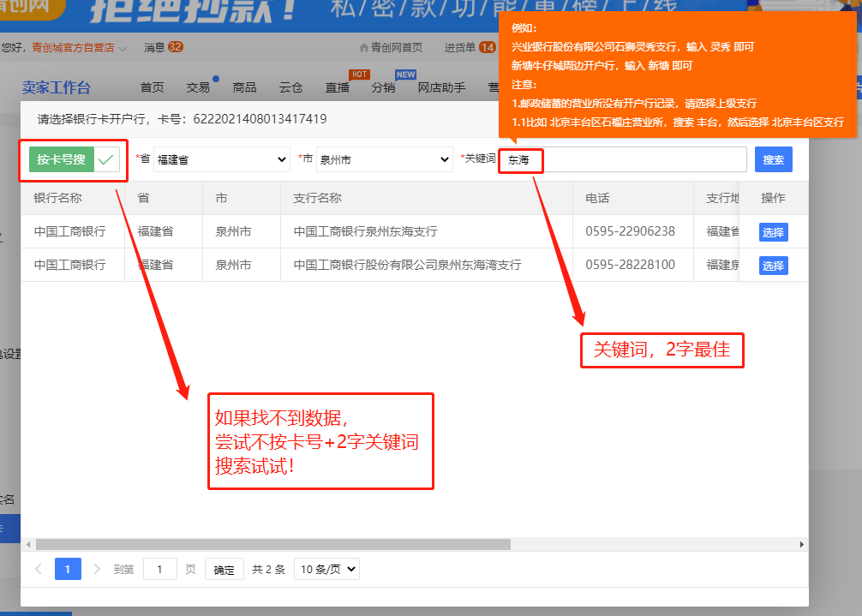
Task: Click the 关键词 keyword input field
Action: (x=624, y=159)
